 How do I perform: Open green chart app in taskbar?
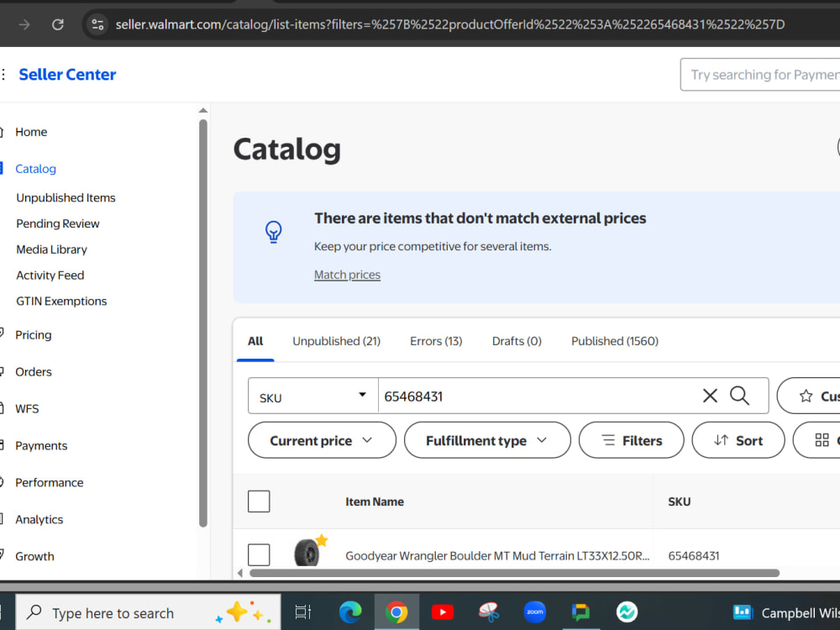[627, 612]
